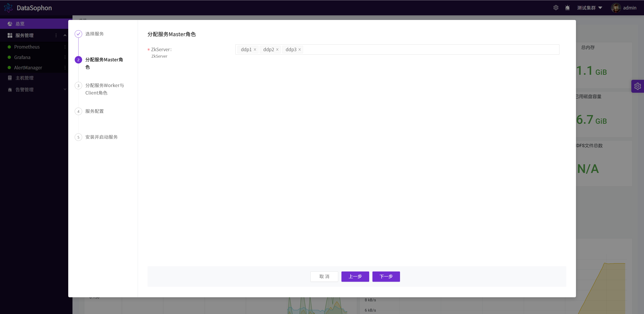Click the 分配服务Master角色 dialog heading
The height and width of the screenshot is (314, 644).
click(x=172, y=34)
